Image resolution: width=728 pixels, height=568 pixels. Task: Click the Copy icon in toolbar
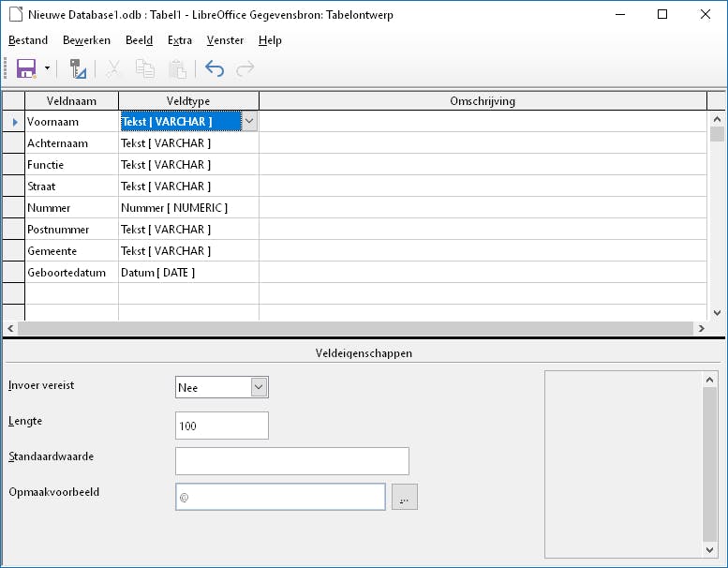click(x=144, y=68)
